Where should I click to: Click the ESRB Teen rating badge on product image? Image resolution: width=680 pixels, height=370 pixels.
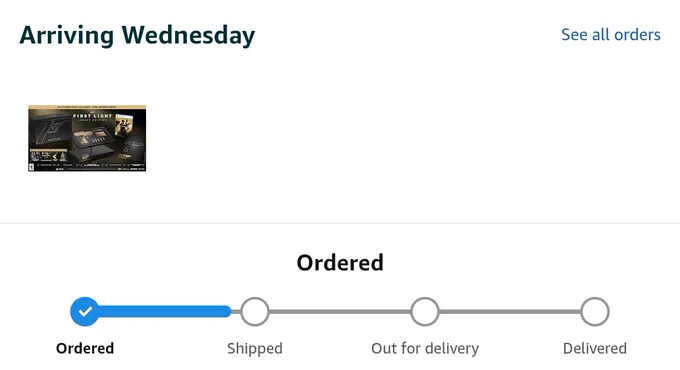tap(31, 167)
